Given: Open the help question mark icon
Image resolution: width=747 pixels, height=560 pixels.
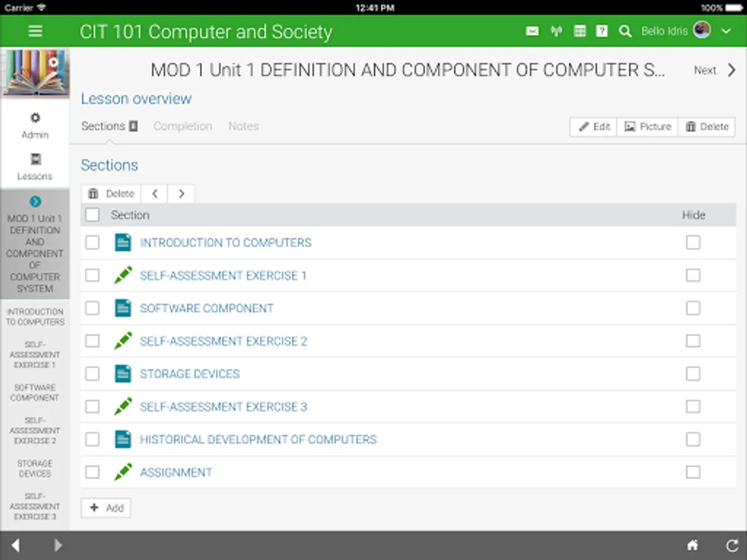Looking at the screenshot, I should 601,31.
